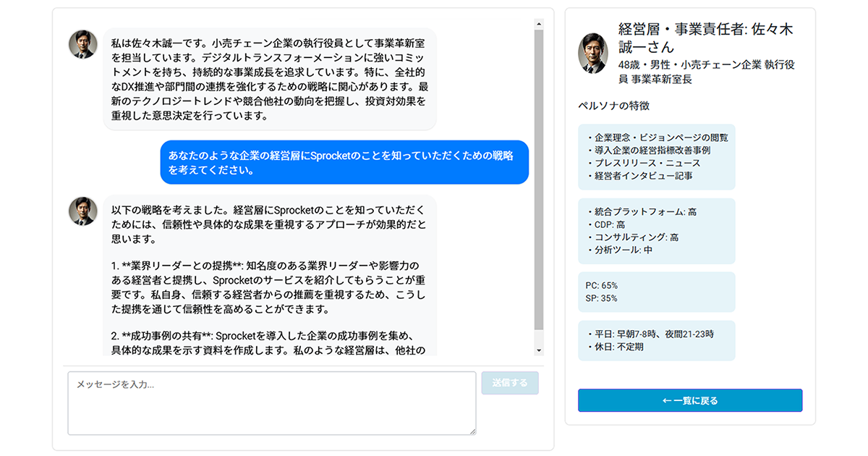Click the content interests card listing 企業理念
The height and width of the screenshot is (456, 868).
click(657, 156)
